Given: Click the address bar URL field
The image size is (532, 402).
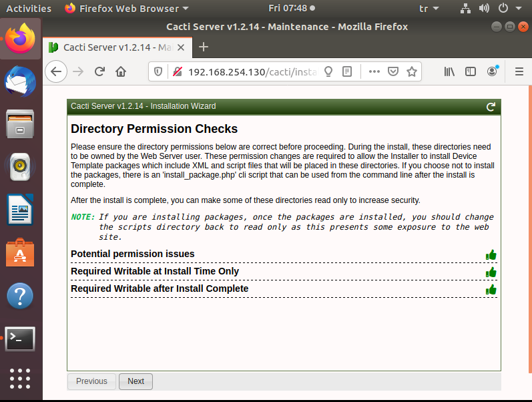Looking at the screenshot, I should [252, 71].
